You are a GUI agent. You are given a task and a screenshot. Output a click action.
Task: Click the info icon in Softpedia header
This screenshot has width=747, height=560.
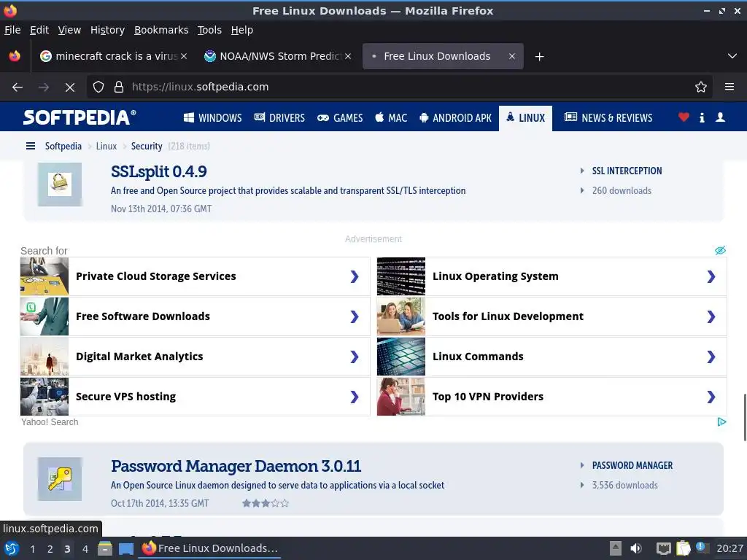[702, 117]
